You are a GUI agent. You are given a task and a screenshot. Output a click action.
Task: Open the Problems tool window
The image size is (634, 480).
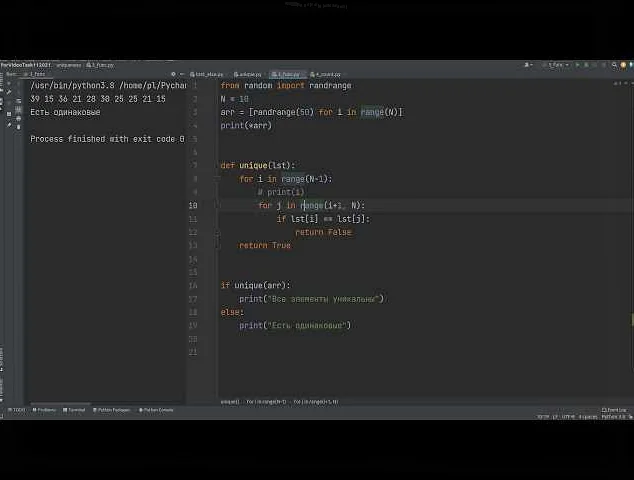click(x=44, y=410)
